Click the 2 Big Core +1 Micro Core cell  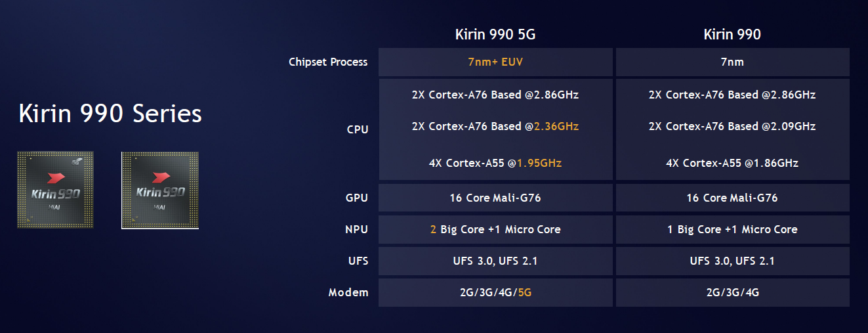pyautogui.click(x=495, y=229)
